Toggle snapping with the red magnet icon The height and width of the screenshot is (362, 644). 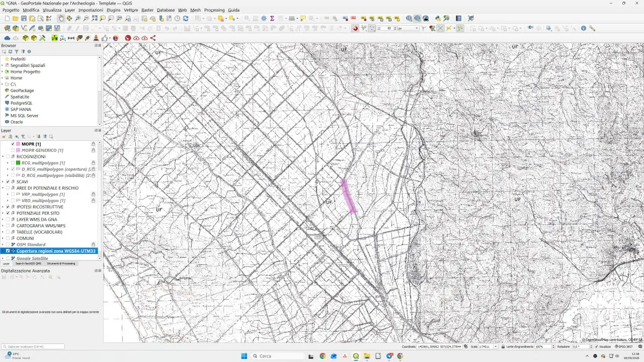(355, 28)
